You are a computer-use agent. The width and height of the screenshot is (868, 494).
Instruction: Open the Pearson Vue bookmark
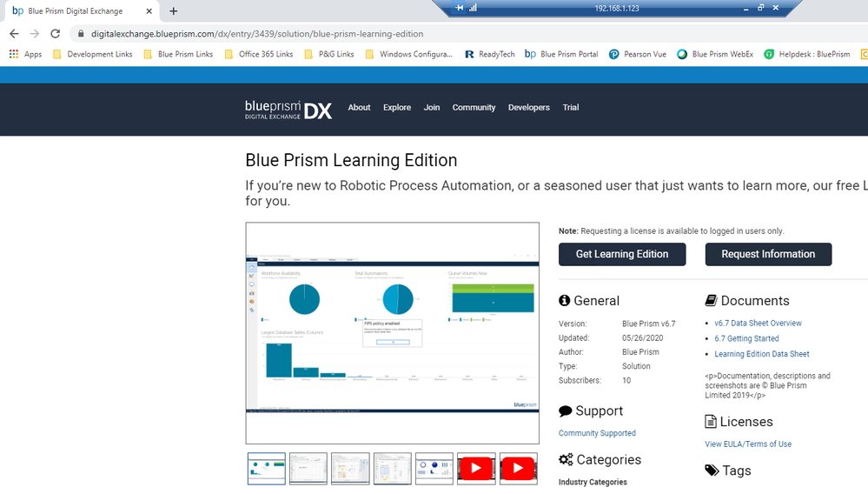point(638,54)
